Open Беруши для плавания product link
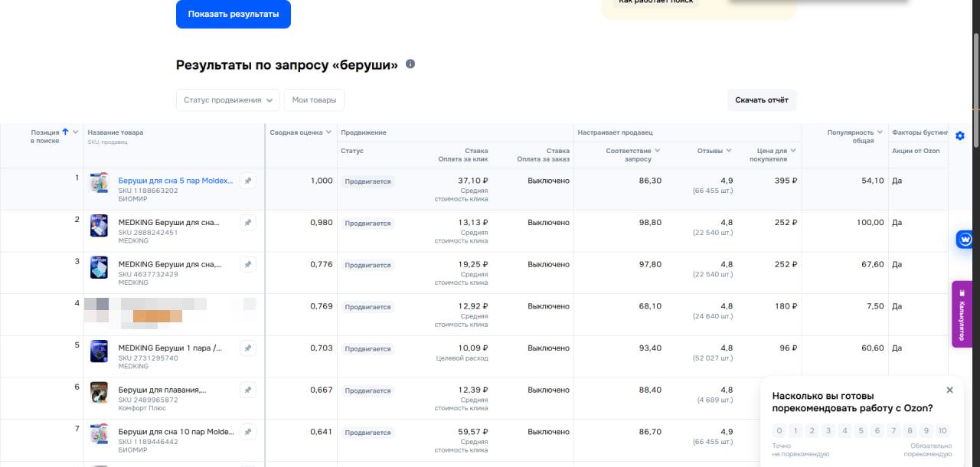The image size is (980, 467). coord(162,390)
